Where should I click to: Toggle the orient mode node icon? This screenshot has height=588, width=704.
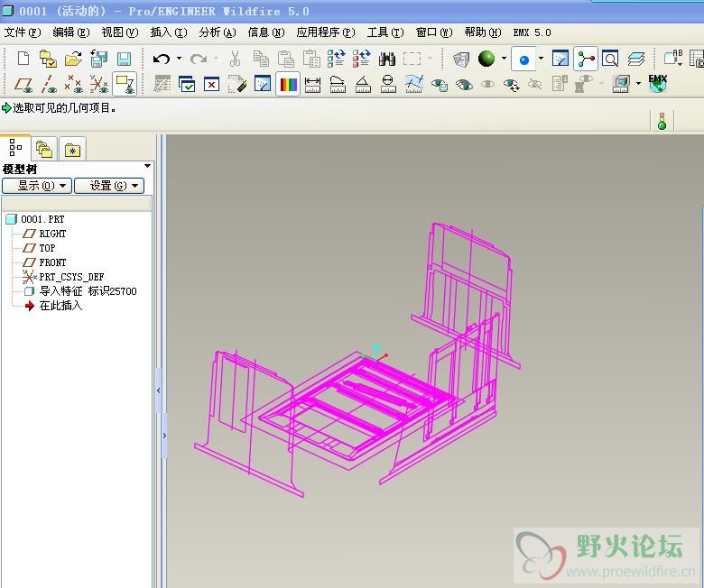click(x=586, y=59)
